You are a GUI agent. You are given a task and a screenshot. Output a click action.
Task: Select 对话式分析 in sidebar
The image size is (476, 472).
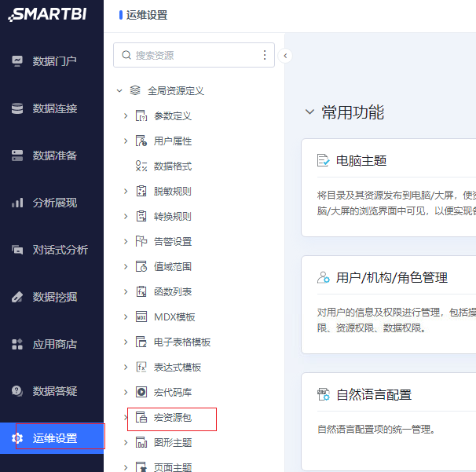coord(60,250)
